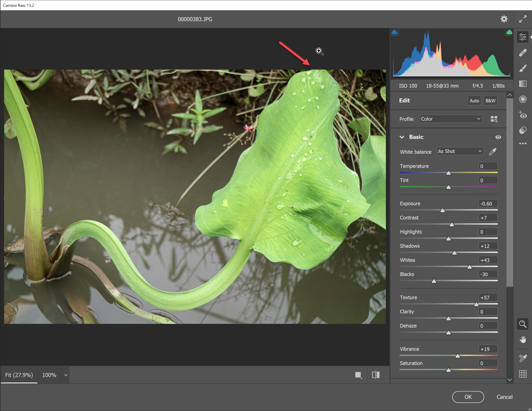This screenshot has width=532, height=411.
Task: Click the Exposure slider handle
Action: [442, 211]
